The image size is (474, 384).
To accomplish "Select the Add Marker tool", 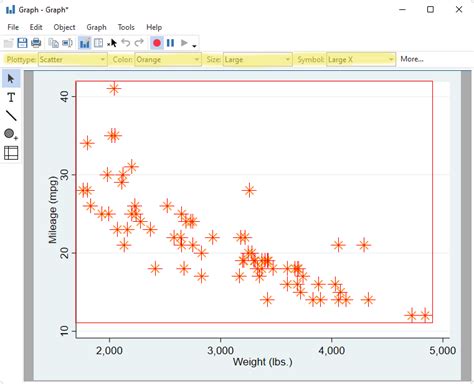I will tap(11, 134).
